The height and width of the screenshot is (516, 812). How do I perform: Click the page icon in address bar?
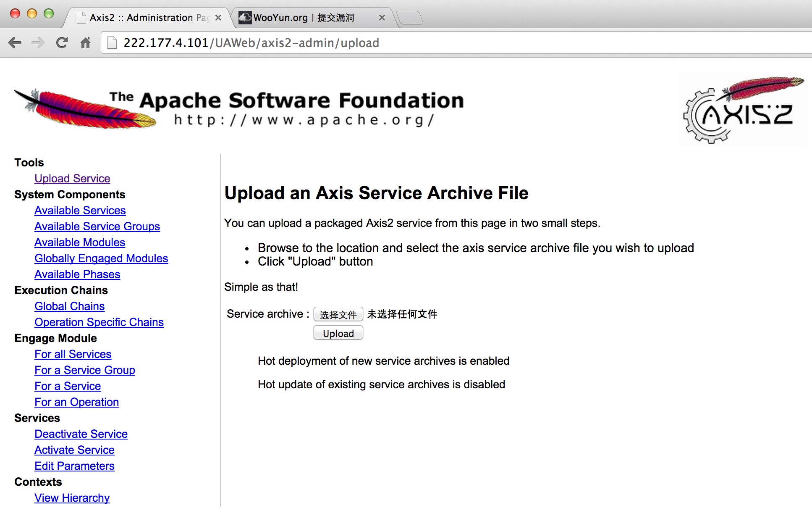point(112,42)
